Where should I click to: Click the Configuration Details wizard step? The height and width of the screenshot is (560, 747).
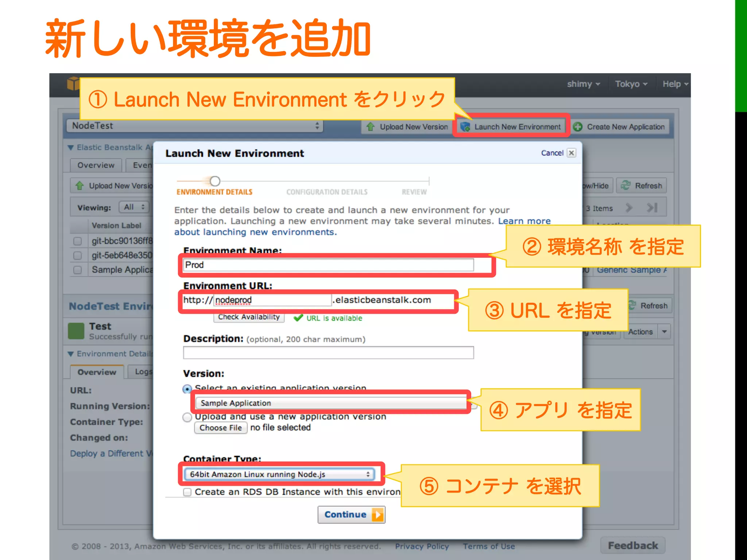[327, 192]
